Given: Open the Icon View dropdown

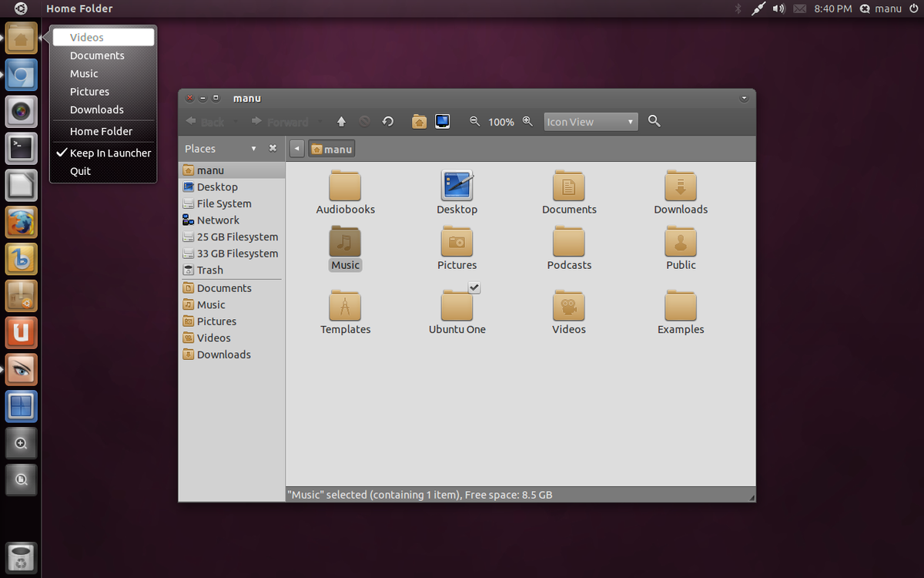Looking at the screenshot, I should pyautogui.click(x=590, y=121).
